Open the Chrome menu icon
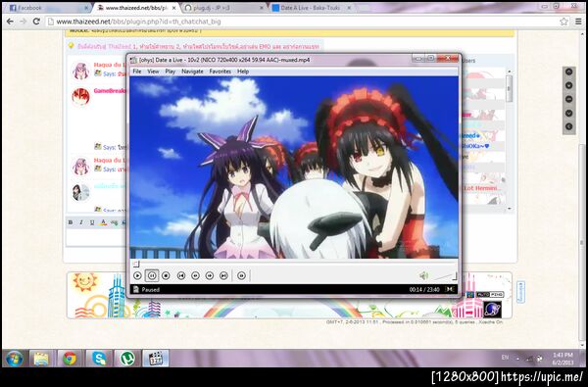This screenshot has width=588, height=387. pyautogui.click(x=578, y=22)
